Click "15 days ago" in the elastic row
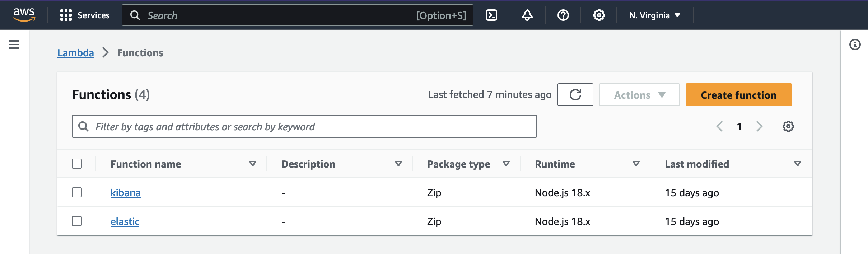The height and width of the screenshot is (254, 868). (692, 221)
